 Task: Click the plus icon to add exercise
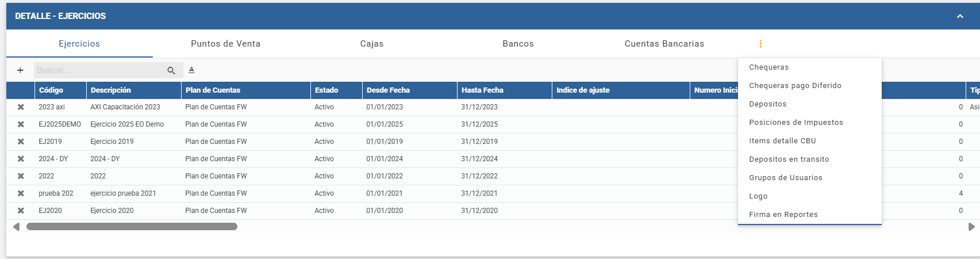tap(20, 70)
